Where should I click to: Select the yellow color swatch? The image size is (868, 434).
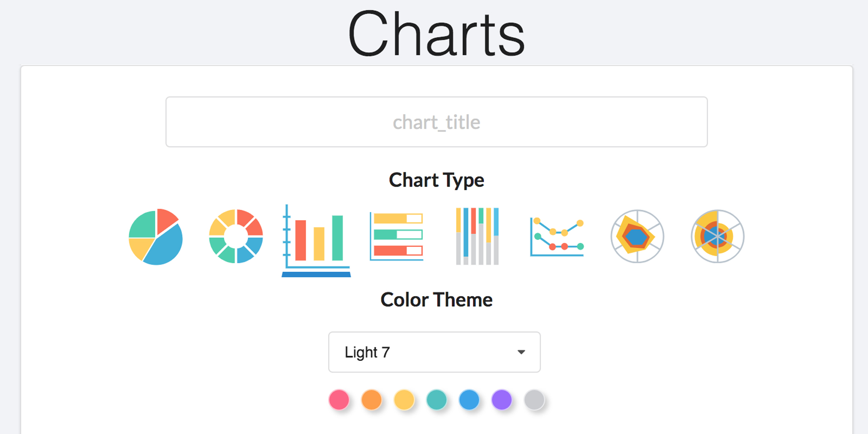[x=404, y=400]
